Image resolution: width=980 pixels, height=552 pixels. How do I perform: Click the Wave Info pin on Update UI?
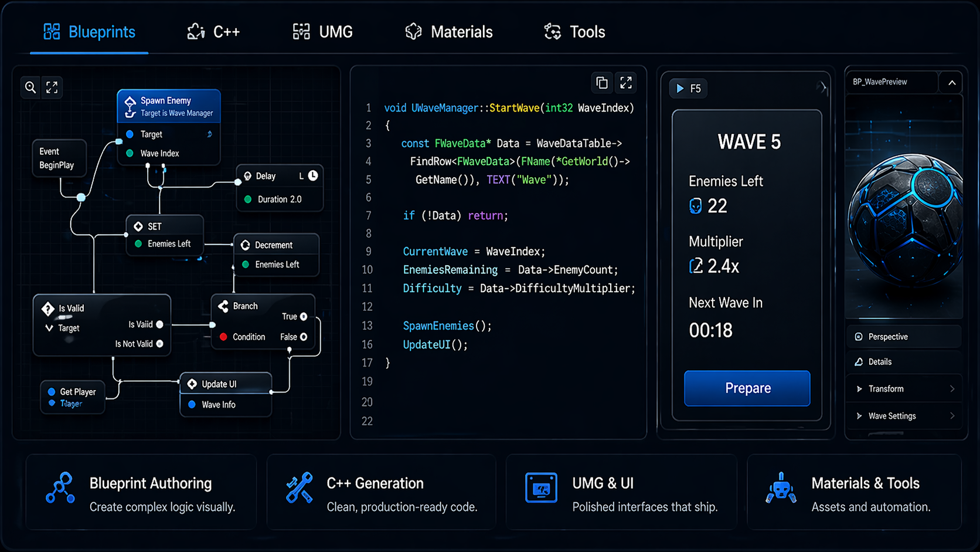[x=192, y=405]
